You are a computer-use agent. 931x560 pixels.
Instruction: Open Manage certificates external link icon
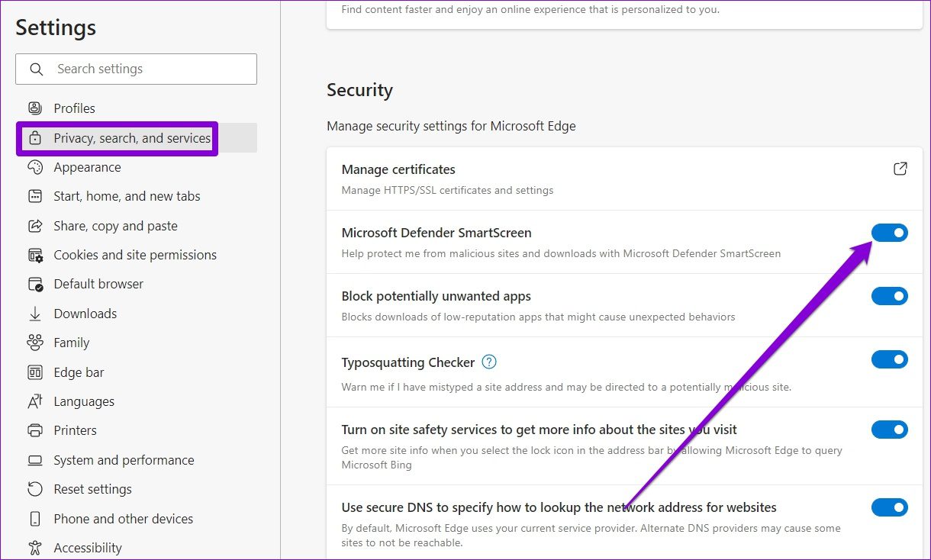tap(900, 169)
